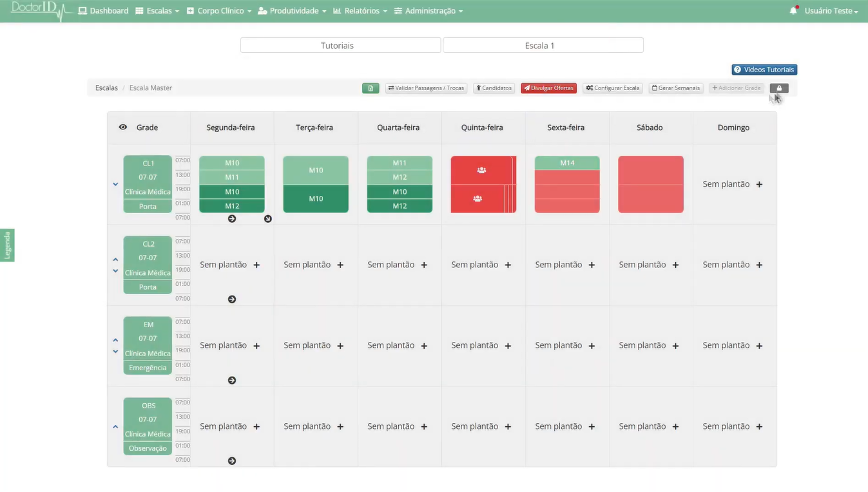Open the Dashboard menu item
The height and width of the screenshot is (492, 868).
point(103,11)
